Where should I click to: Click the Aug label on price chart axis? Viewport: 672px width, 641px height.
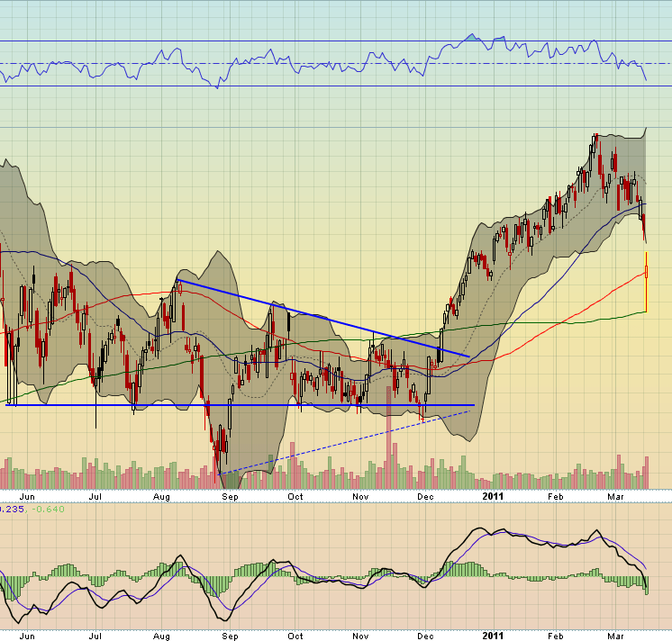tap(161, 497)
